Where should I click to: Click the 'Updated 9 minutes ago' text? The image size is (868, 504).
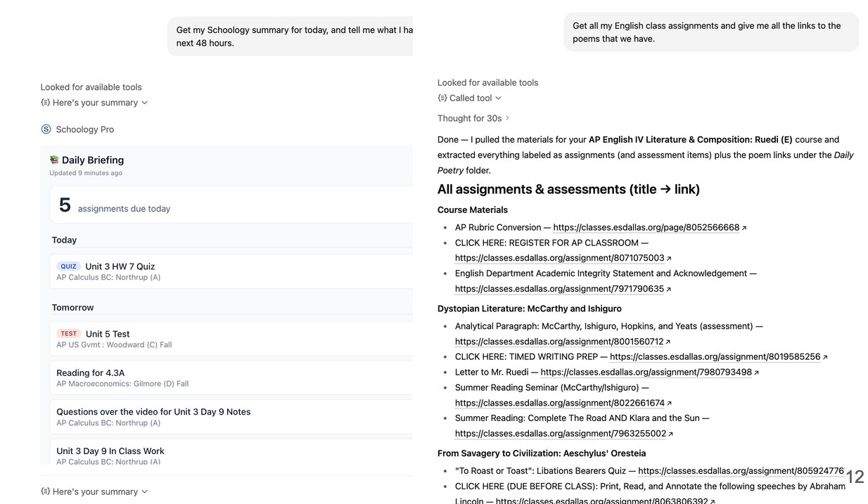click(x=86, y=173)
